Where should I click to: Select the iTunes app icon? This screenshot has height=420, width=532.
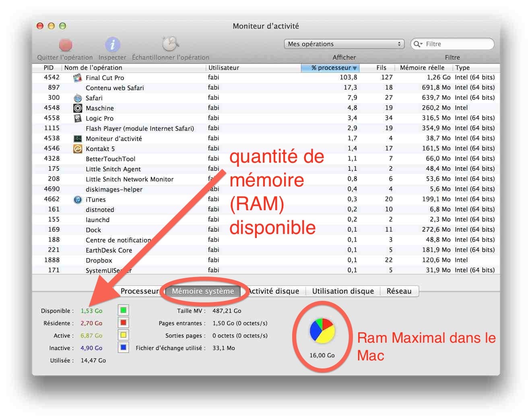tap(78, 199)
